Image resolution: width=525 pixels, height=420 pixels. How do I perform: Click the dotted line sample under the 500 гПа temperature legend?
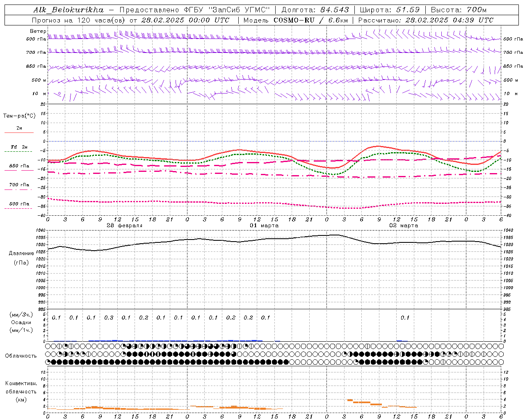point(18,208)
